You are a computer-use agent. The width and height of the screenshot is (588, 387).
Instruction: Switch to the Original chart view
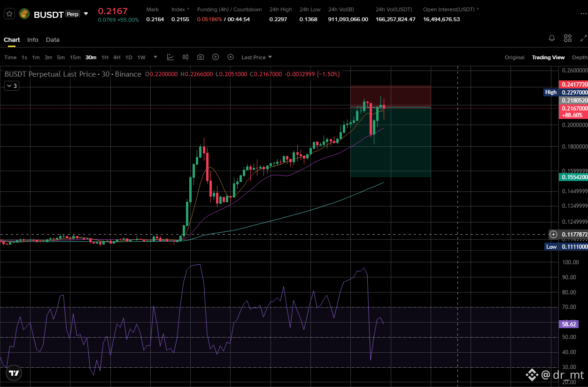point(514,57)
